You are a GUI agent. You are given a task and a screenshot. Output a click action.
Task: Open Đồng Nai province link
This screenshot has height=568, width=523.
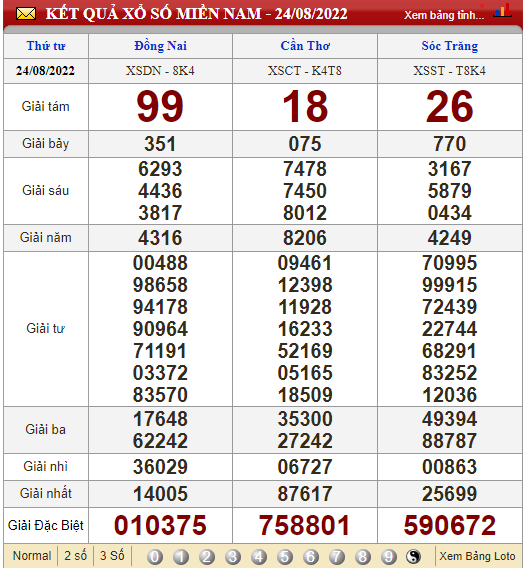160,46
